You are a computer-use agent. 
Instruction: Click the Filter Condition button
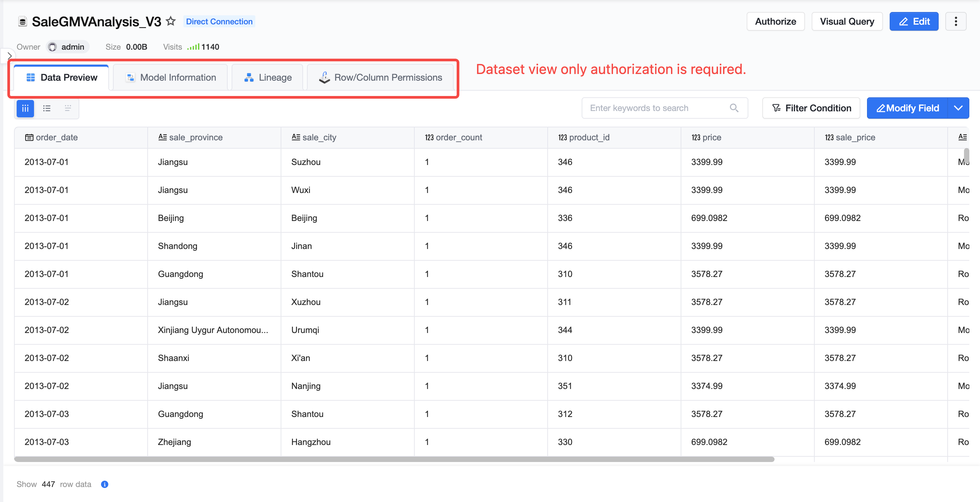[811, 108]
